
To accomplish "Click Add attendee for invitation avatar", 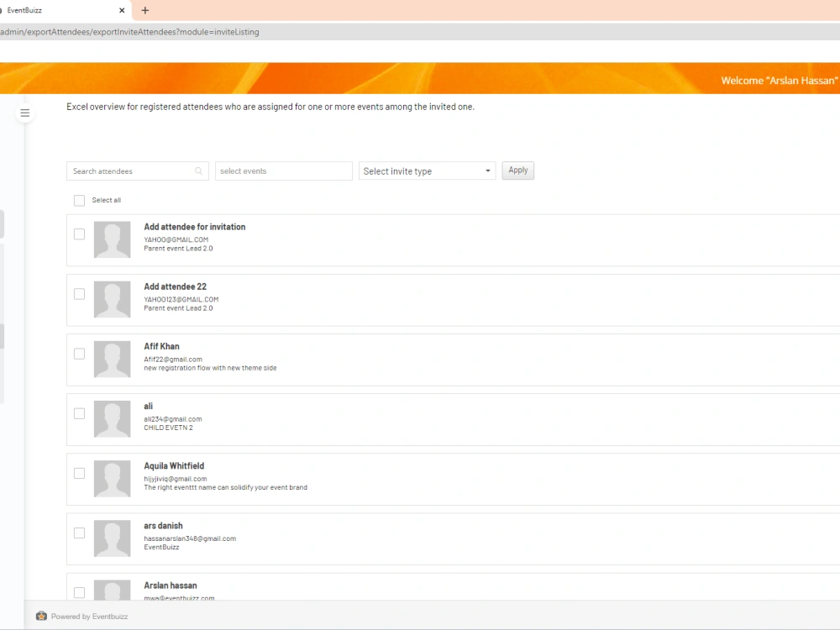I will (112, 239).
